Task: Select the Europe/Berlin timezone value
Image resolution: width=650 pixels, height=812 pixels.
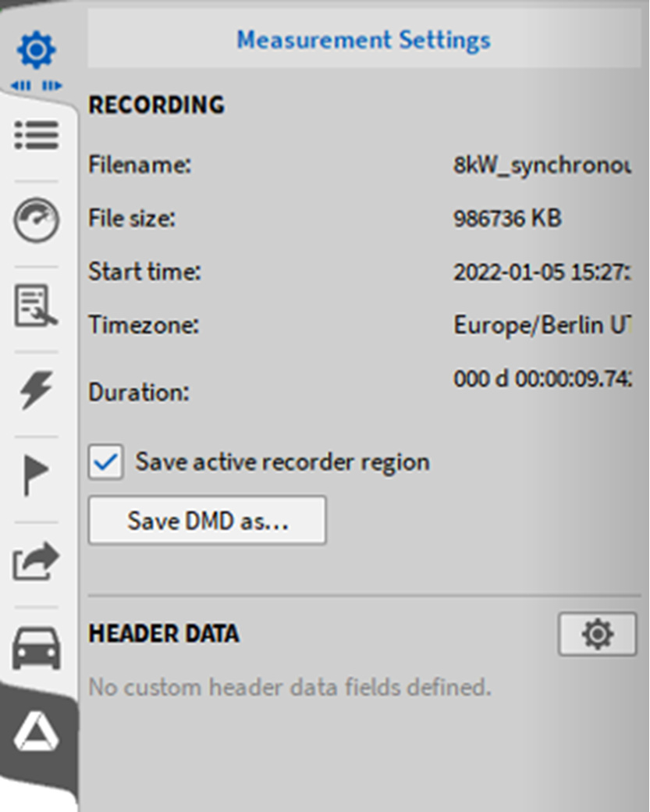Action: pos(542,325)
